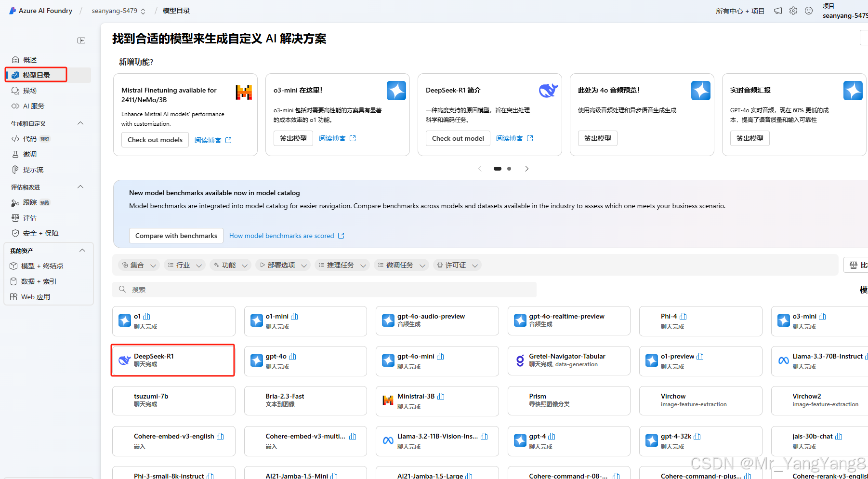Click the 跟踪 tracing icon

[x=15, y=202]
